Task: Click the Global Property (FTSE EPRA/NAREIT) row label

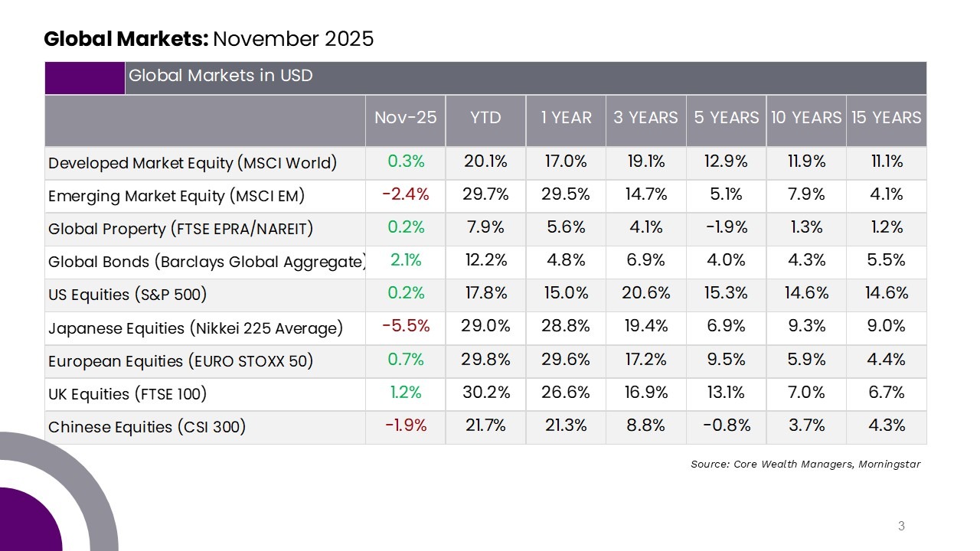Action: [x=181, y=229]
